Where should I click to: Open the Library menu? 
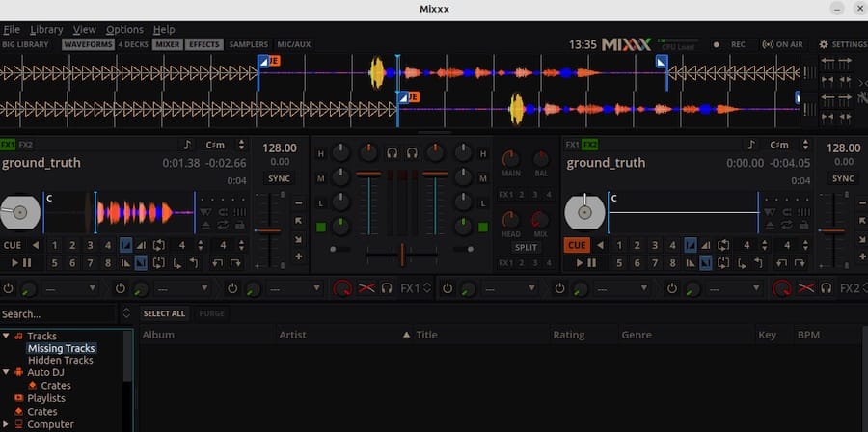tap(46, 29)
